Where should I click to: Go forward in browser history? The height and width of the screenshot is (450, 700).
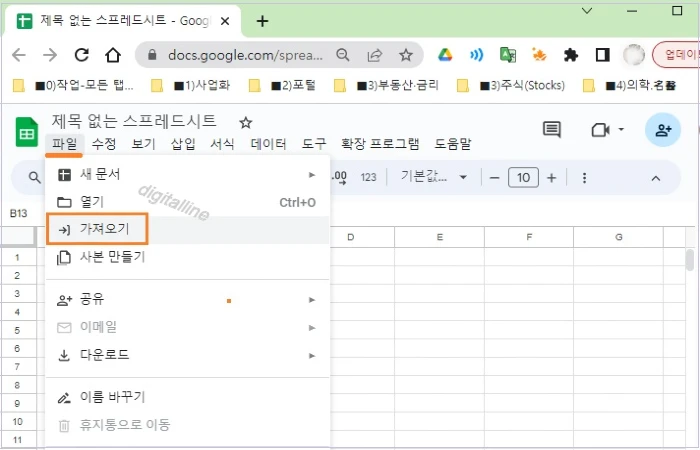(50, 55)
